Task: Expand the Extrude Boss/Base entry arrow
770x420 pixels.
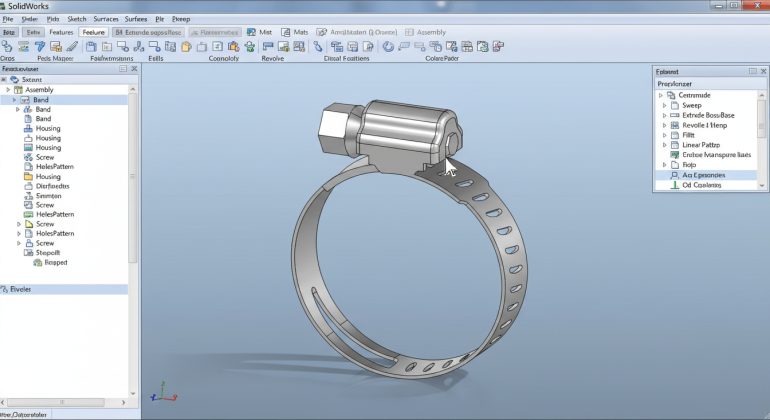Action: (x=664, y=115)
